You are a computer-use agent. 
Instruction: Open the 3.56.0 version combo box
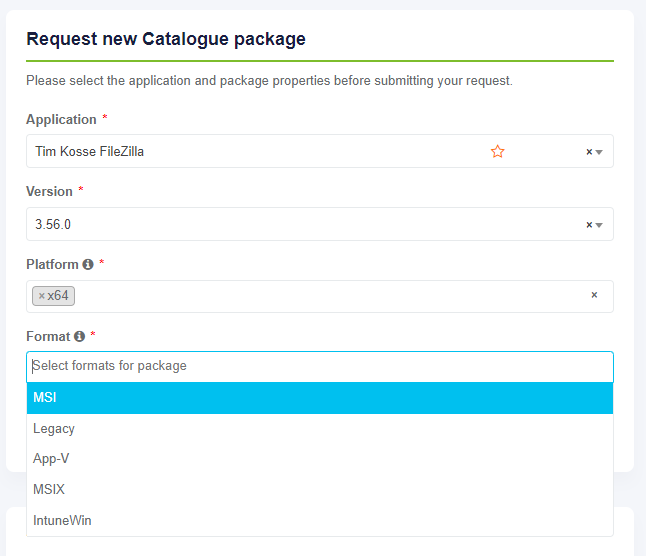pyautogui.click(x=250, y=225)
